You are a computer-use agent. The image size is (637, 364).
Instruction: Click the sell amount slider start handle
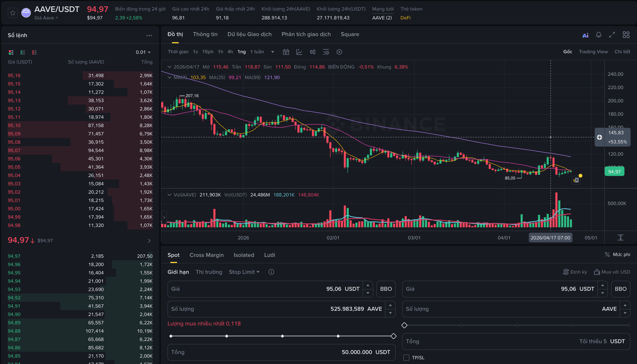click(405, 325)
